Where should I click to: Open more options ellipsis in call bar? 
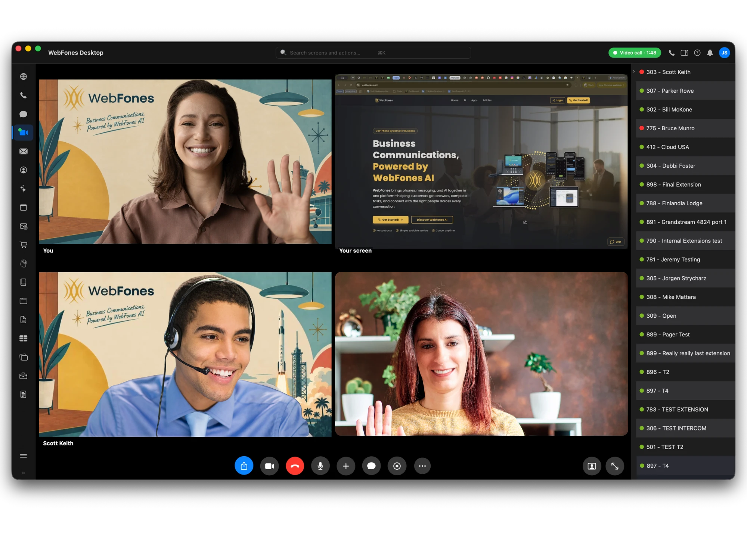(x=422, y=466)
